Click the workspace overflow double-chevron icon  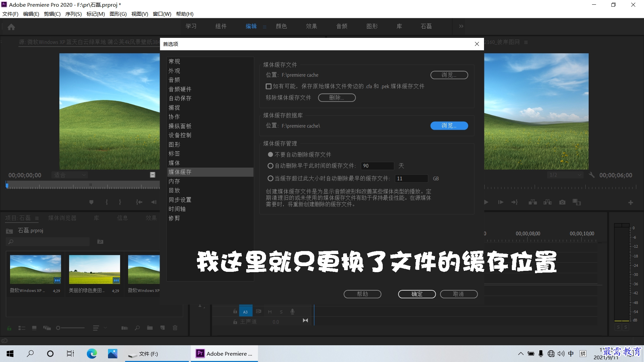[461, 26]
